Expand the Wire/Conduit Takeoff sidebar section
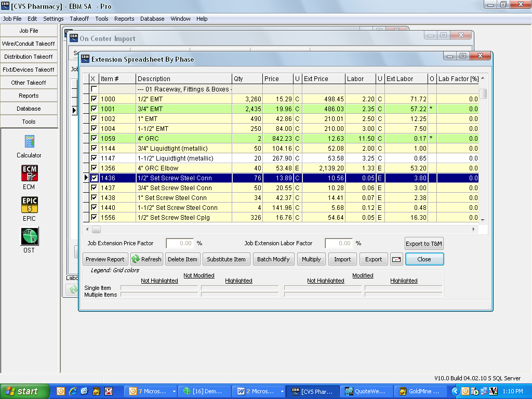This screenshot has height=399, width=532. tap(29, 44)
